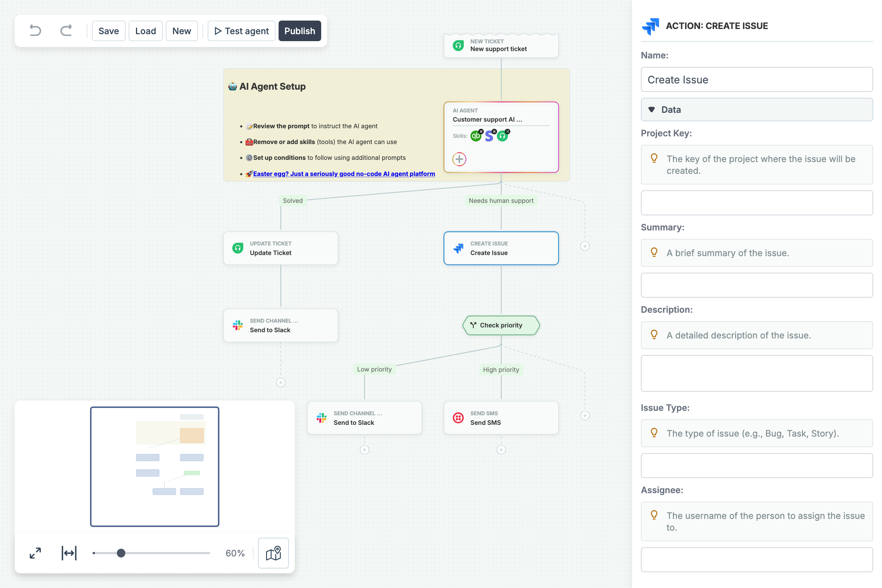Click the Twilio icon on the Send SMS node
Image resolution: width=882 pixels, height=588 pixels.
pos(458,417)
